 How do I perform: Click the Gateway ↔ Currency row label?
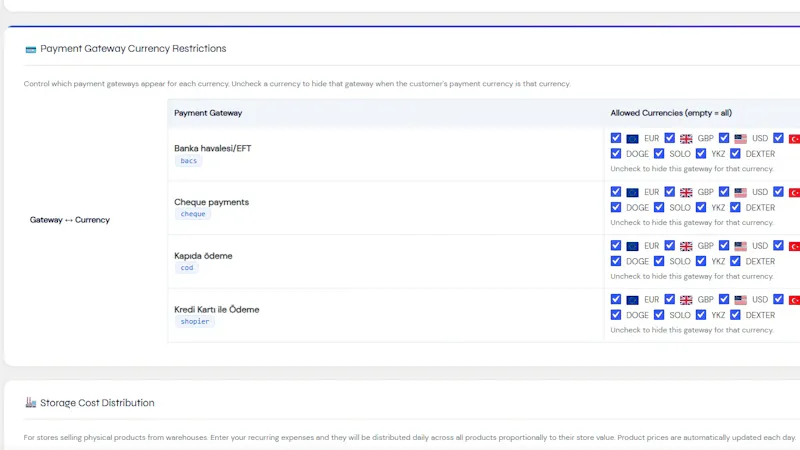tap(70, 220)
